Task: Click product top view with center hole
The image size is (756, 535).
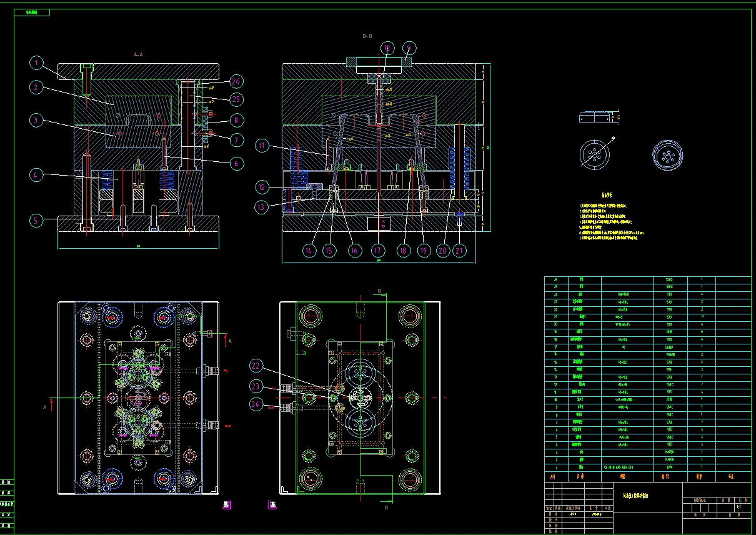Action: 594,154
